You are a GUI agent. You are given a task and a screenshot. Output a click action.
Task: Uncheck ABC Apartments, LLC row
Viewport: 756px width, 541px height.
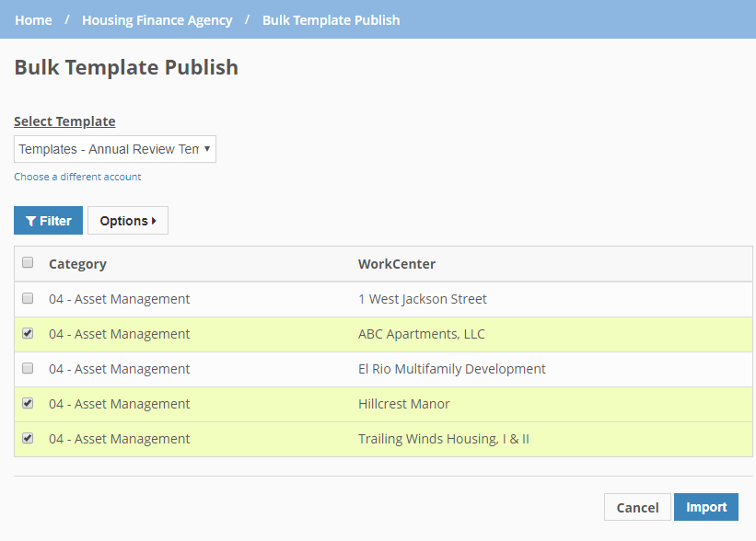27,333
